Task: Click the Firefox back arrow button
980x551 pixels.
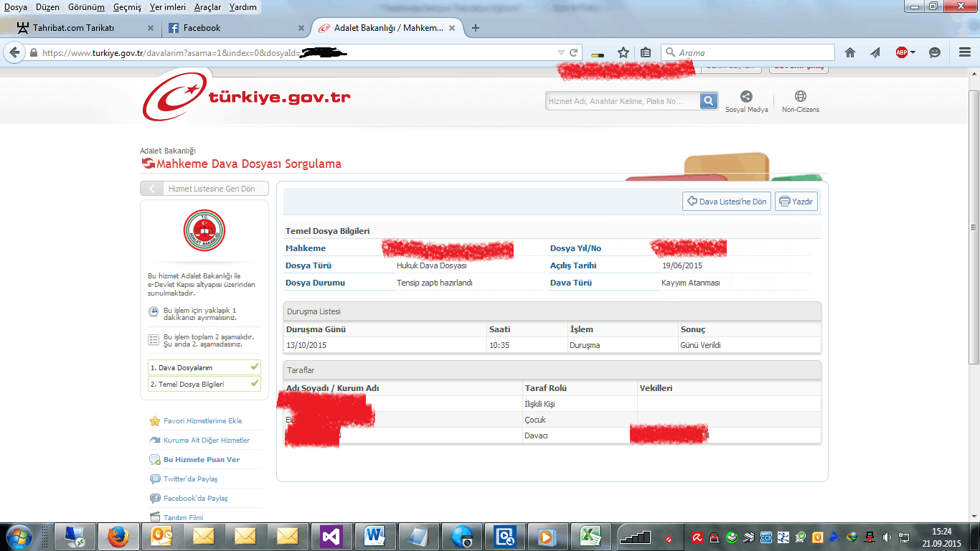Action: 14,52
